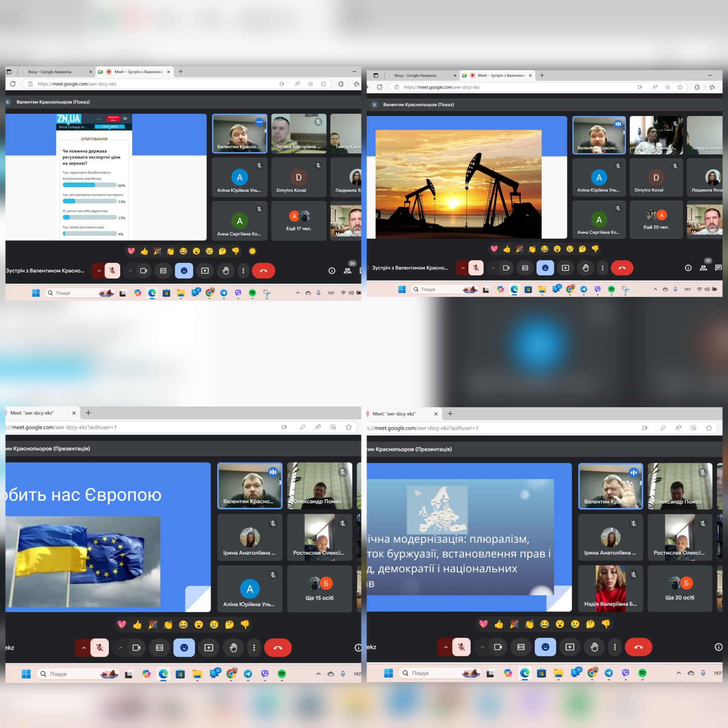Screen dimensions: 728x728
Task: Open three-dots more options below Europe map slide
Action: [615, 647]
